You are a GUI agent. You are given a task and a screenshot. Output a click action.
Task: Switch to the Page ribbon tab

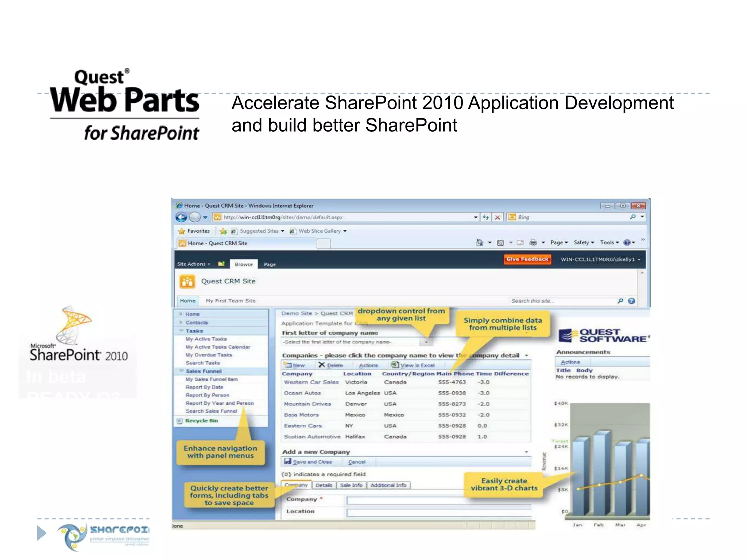[270, 264]
